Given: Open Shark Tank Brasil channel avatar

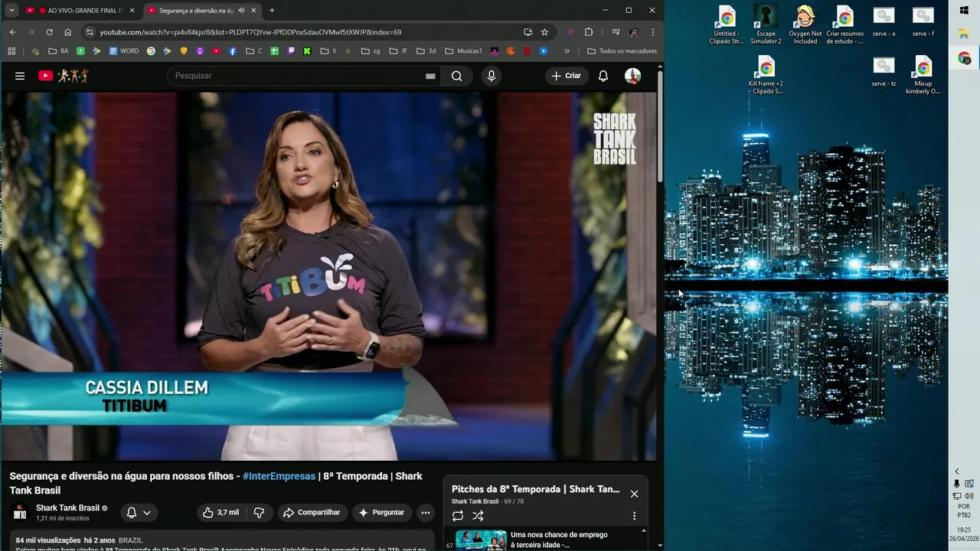Looking at the screenshot, I should [x=20, y=513].
